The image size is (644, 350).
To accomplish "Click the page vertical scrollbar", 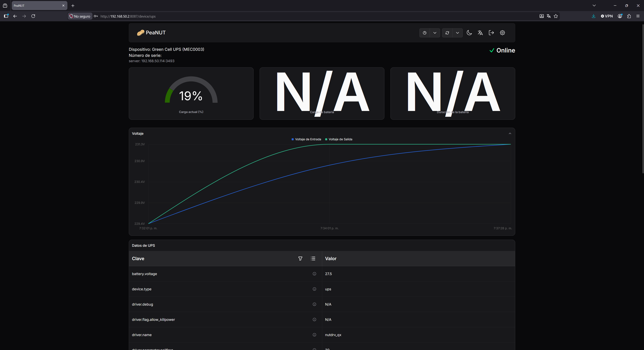I will point(643,99).
